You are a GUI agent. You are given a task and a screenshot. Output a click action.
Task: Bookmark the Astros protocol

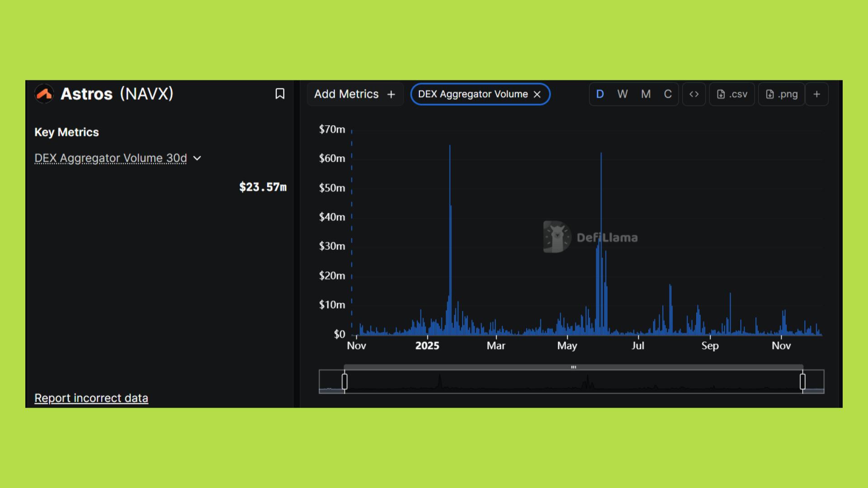tap(280, 94)
